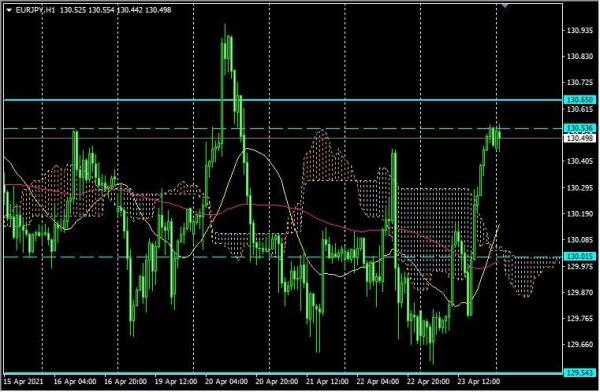The image size is (600, 392).
Task: Select the cyan 130.536 price level label
Action: [x=580, y=128]
